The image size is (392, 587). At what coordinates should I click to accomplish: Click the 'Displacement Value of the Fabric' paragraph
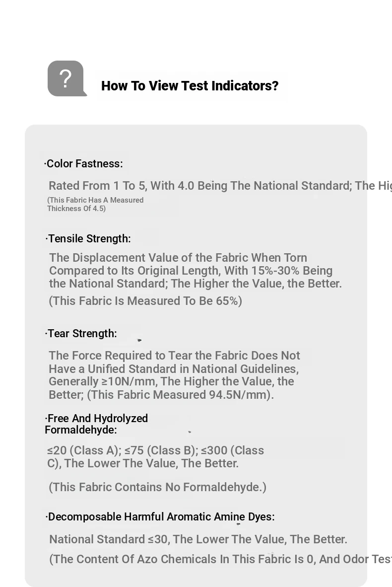point(195,270)
